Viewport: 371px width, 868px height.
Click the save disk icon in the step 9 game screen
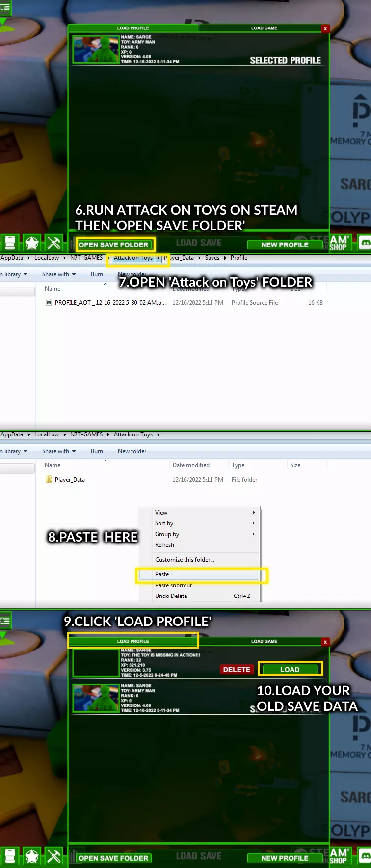[10, 856]
